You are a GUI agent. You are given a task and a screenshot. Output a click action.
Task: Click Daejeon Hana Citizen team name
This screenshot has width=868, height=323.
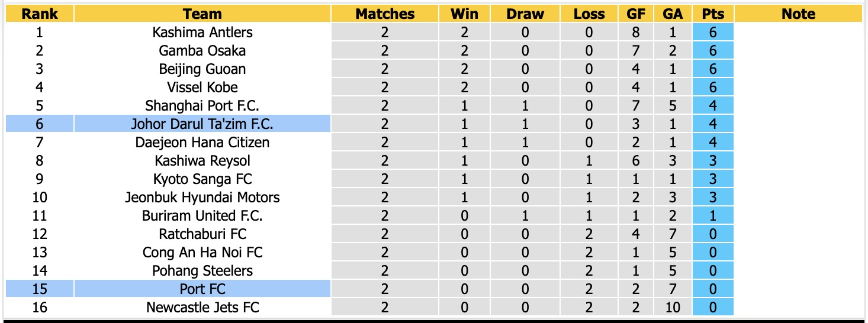(x=202, y=142)
